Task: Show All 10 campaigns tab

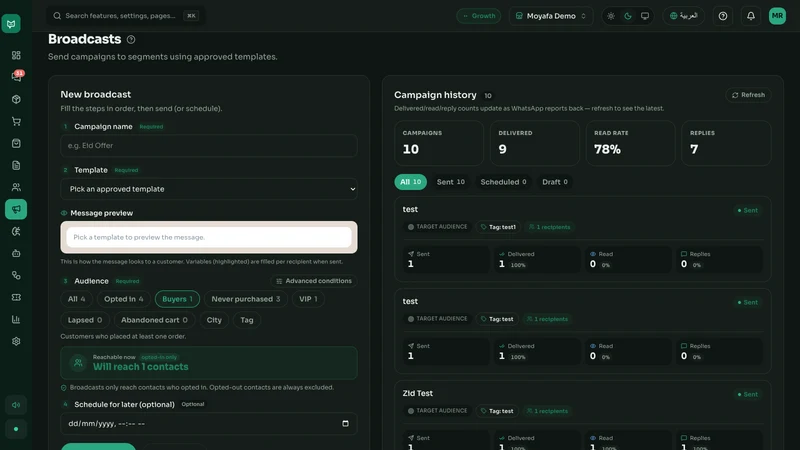Action: [x=410, y=182]
